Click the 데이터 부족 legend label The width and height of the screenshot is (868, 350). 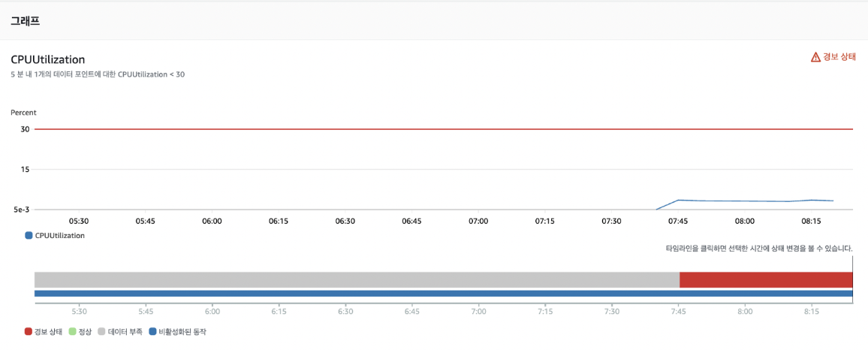pos(125,332)
